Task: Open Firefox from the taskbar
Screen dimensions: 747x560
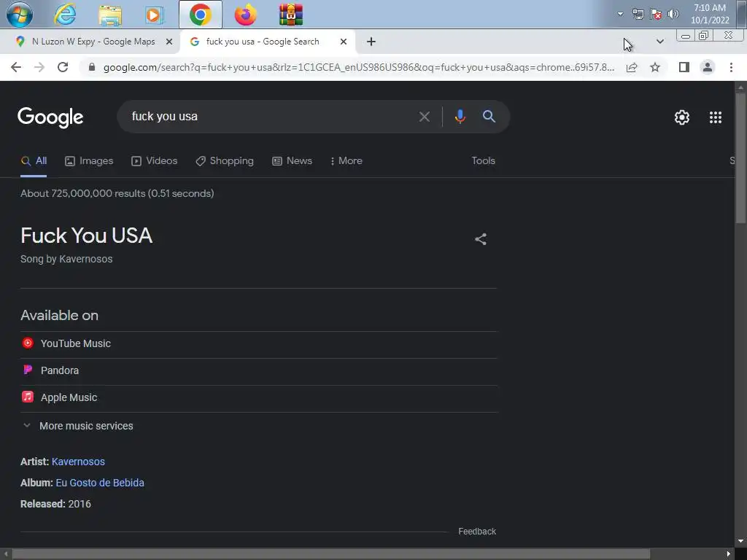Action: (x=246, y=15)
